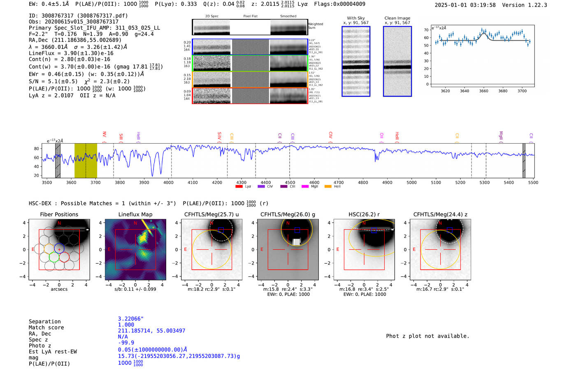
Task: Select the Est LyA rest-EW value 0.05
Action: tap(153, 350)
